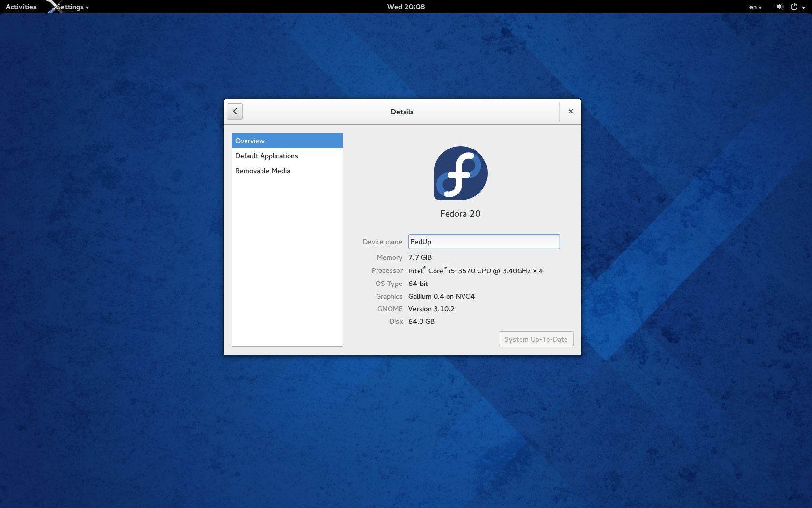Screen dimensions: 812x508
Task: Click the power icon in top bar
Action: tap(794, 7)
